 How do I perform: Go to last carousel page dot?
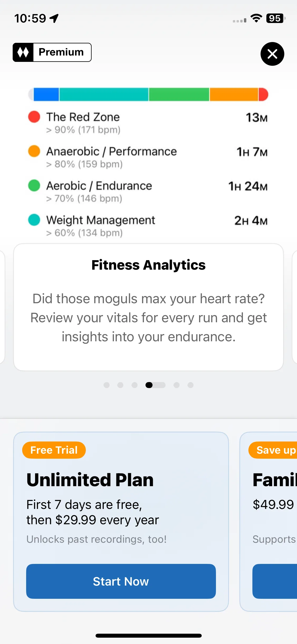point(191,385)
